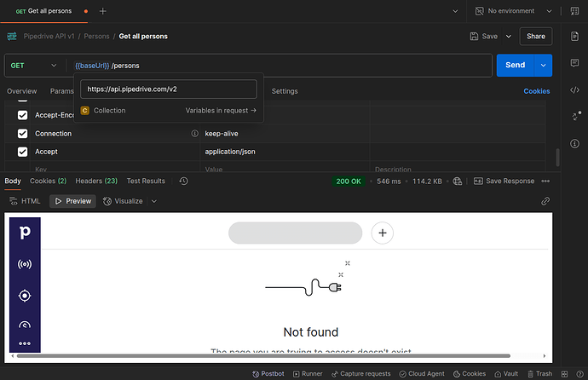Click the Persons breadcrumb folder

click(x=96, y=37)
